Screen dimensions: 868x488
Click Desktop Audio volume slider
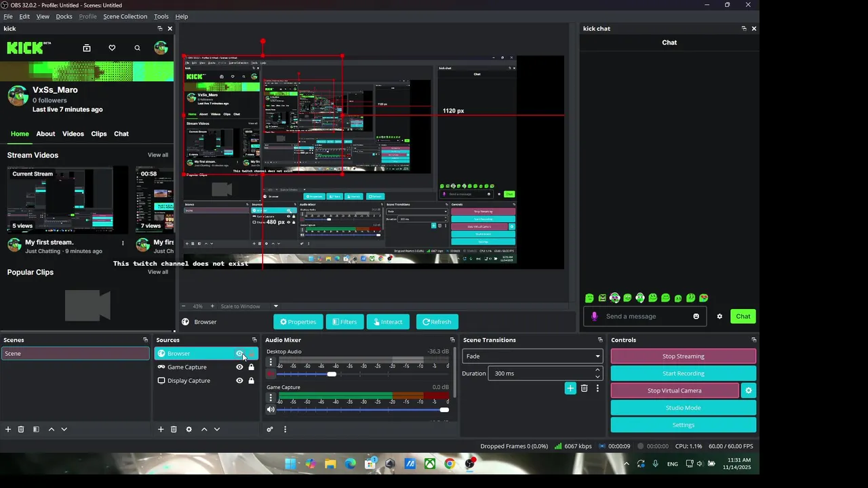coord(363,374)
